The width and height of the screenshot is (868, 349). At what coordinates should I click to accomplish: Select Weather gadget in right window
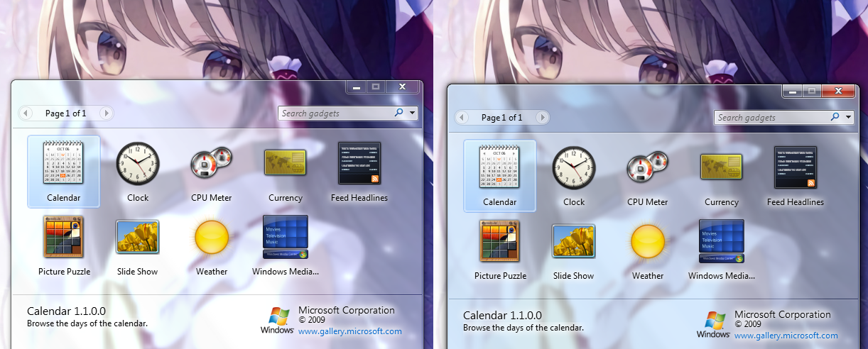(x=648, y=250)
